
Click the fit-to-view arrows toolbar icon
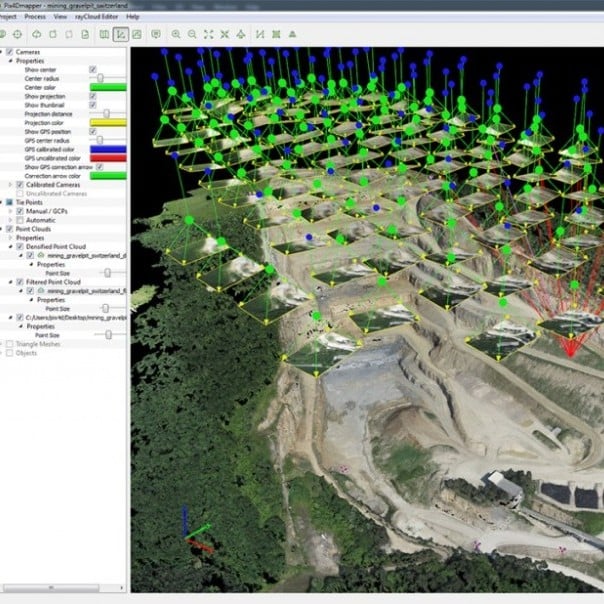(x=208, y=34)
